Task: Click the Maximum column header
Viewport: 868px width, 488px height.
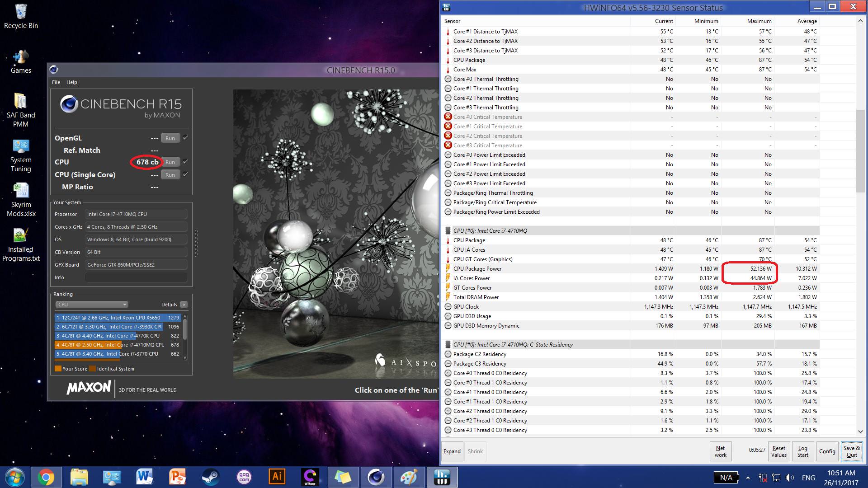Action: pos(747,21)
